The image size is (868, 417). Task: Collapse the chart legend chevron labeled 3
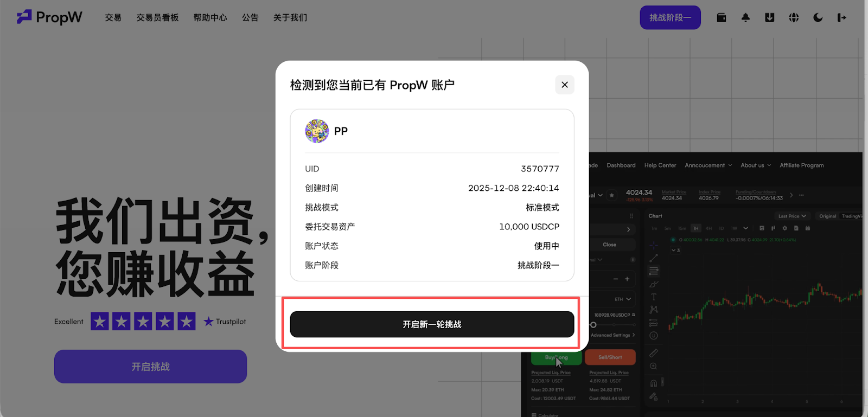click(676, 251)
